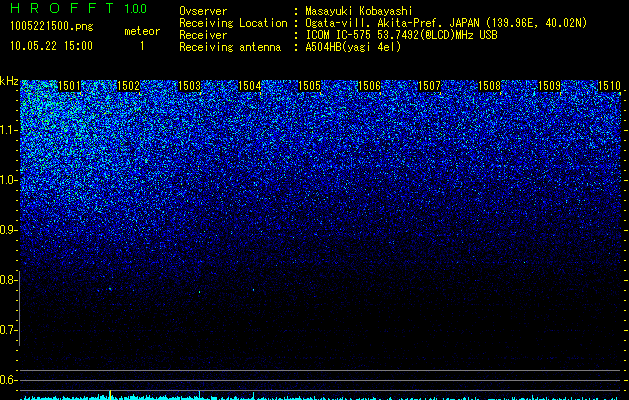
Task: Click the meteor count label
Action: [142, 31]
